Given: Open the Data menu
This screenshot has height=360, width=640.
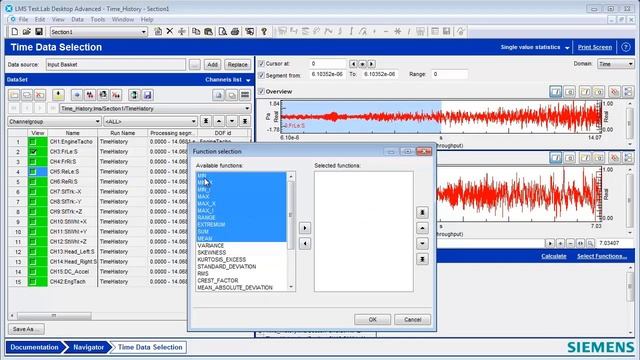Looking at the screenshot, I should 77,19.
